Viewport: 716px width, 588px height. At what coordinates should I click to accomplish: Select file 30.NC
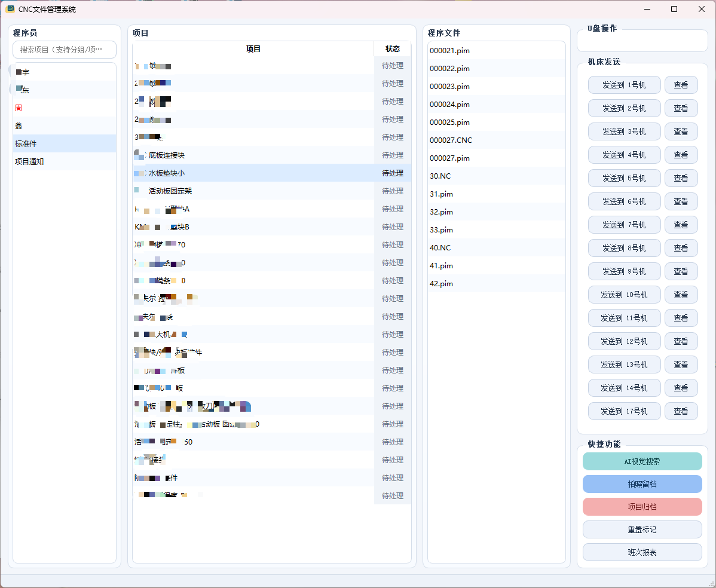click(497, 176)
